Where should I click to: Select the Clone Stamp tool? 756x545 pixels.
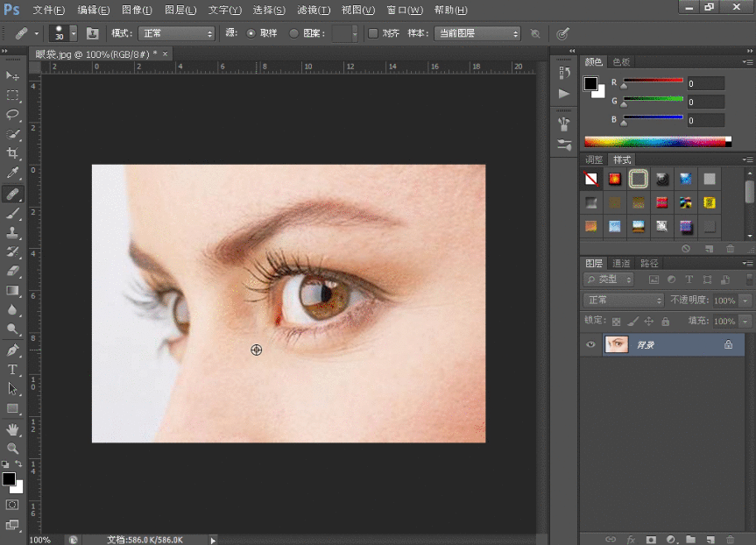click(x=13, y=233)
